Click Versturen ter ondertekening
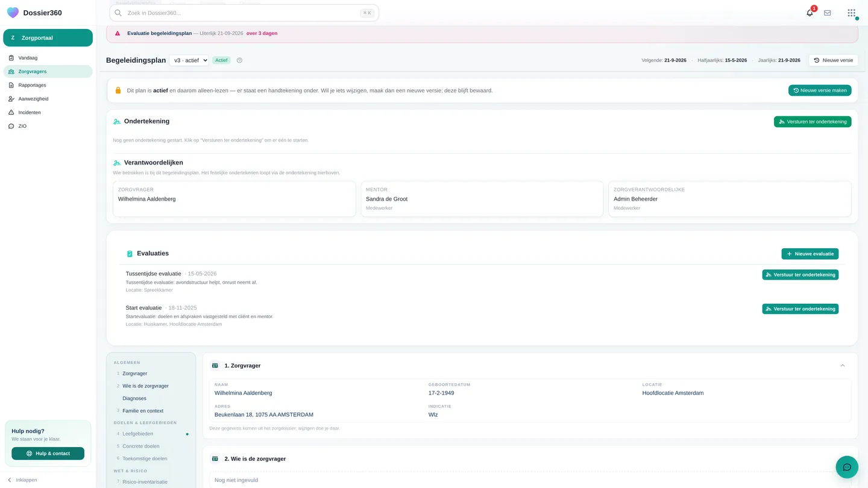Screen dimensions: 868x488 click(x=813, y=122)
